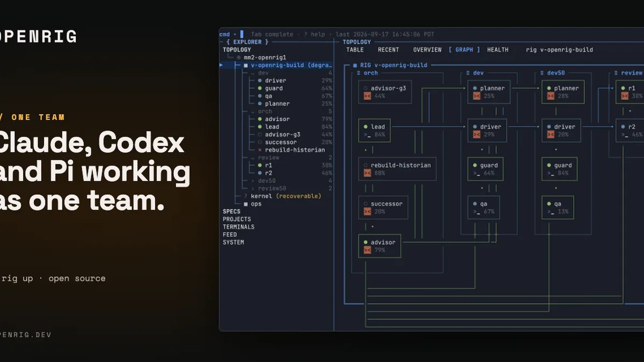
Task: Click the terminal icon in dev group's qa node
Action: (477, 211)
